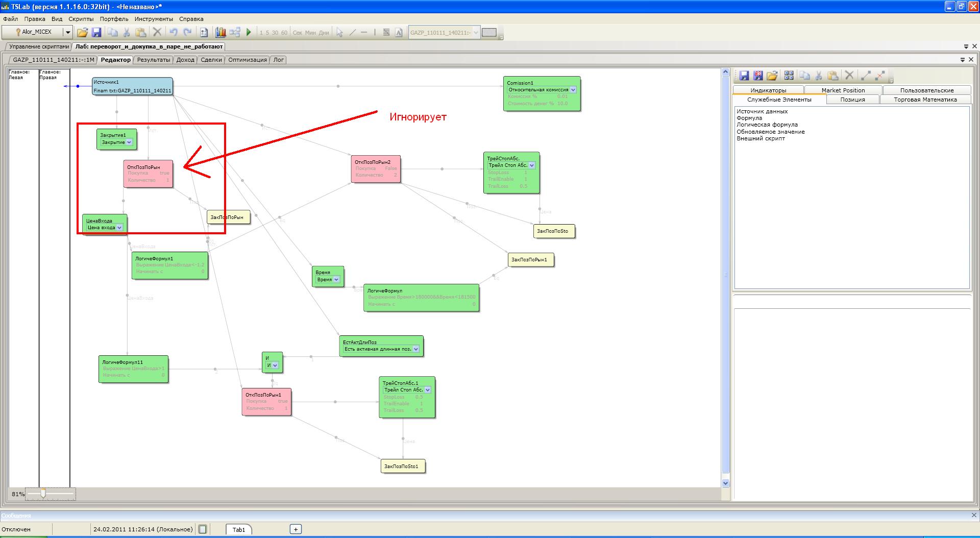Image resolution: width=980 pixels, height=538 pixels.
Task: Click the connect blocks link icon
Action: (866, 76)
